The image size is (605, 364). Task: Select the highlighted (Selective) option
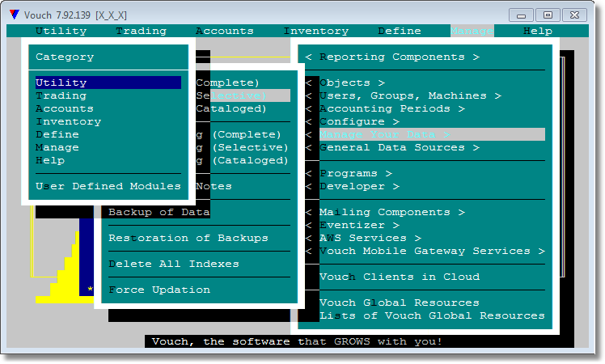coord(243,95)
